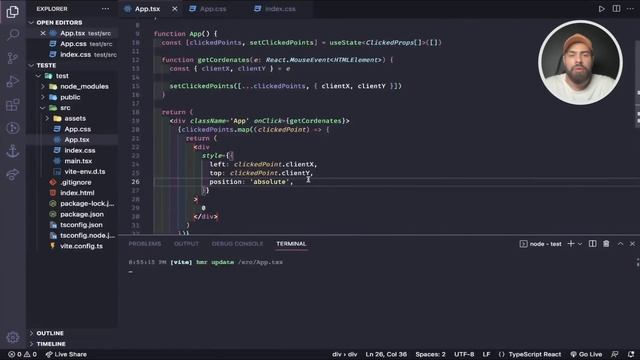Open main.tsx file
Viewport: 640px width, 360px height.
click(x=78, y=161)
